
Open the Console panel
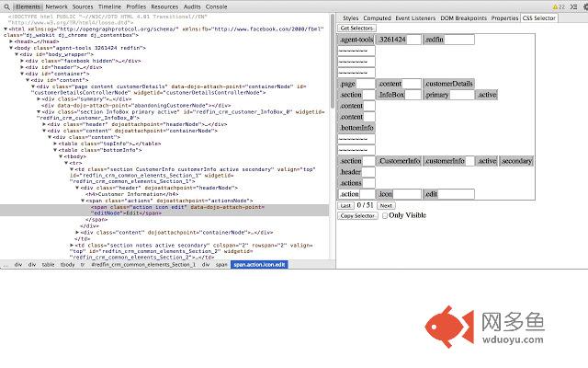coord(217,6)
